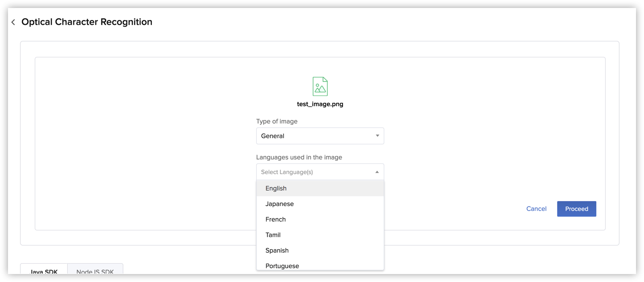This screenshot has width=644, height=282.
Task: Click the Optical Character Recognition heading
Action: 87,21
